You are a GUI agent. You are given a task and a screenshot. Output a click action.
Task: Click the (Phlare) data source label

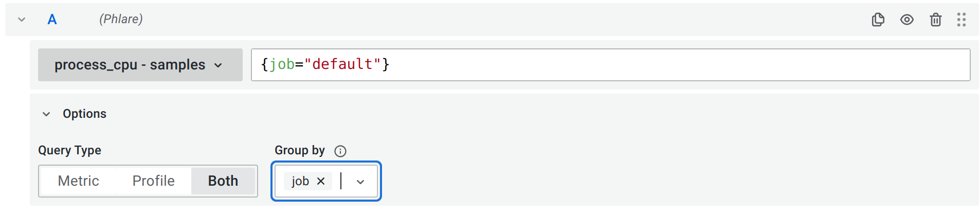[x=121, y=19]
